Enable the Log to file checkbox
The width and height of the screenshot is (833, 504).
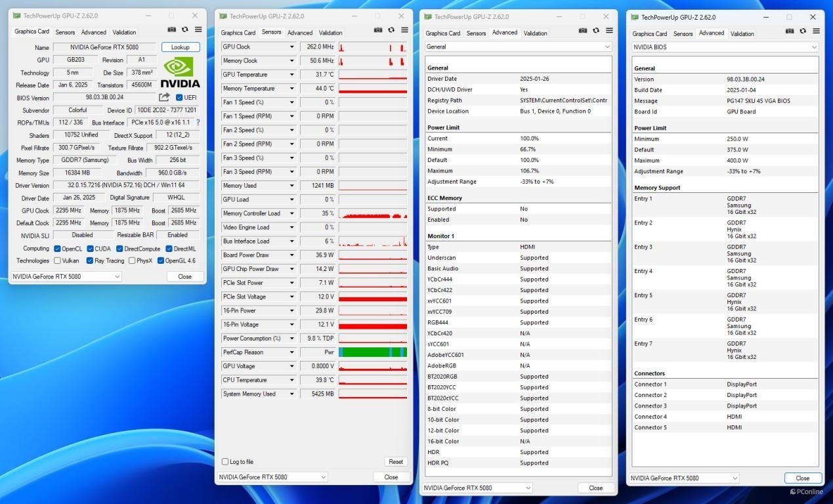[x=225, y=462]
